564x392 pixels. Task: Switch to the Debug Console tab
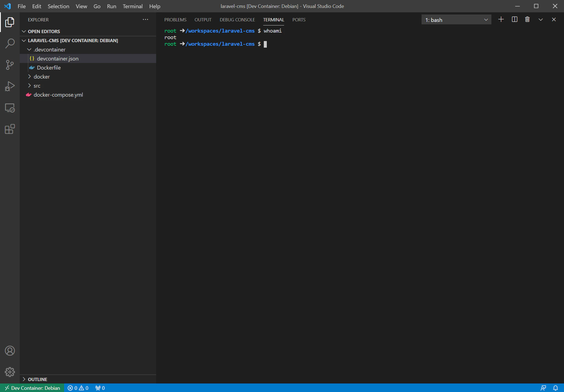(237, 20)
